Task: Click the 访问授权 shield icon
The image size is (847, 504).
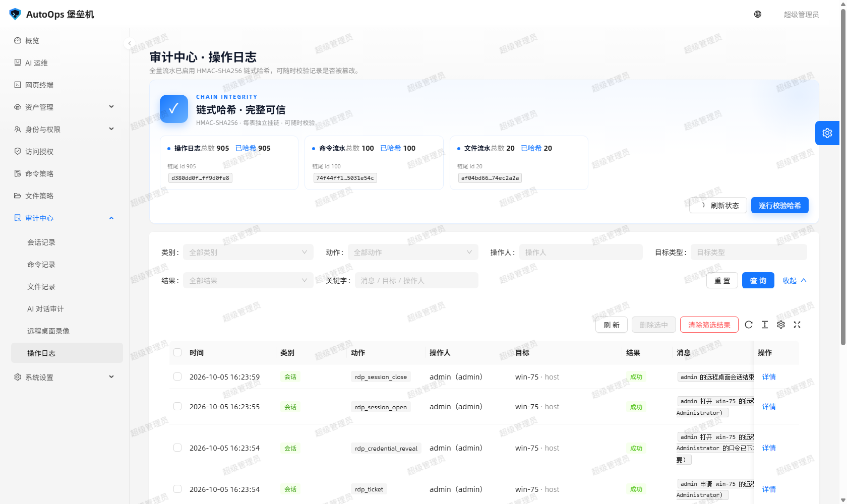Action: pyautogui.click(x=18, y=151)
